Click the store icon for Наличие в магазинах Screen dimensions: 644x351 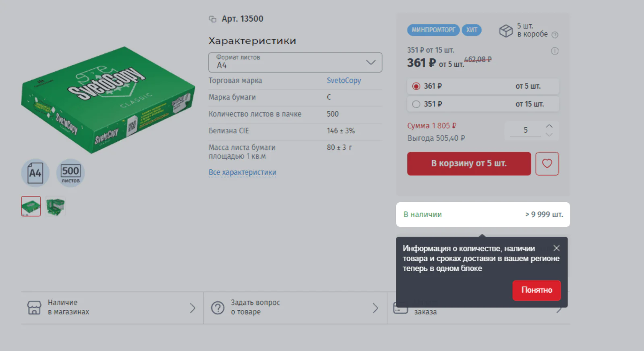[x=34, y=307]
